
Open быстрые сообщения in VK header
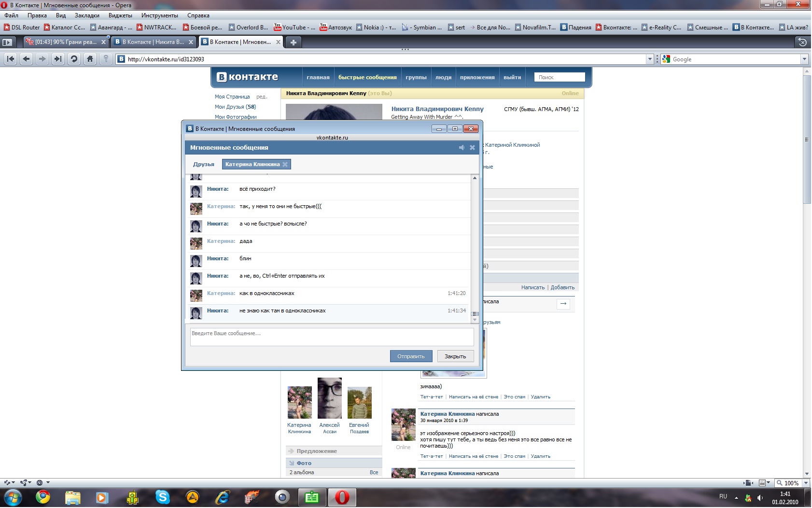pyautogui.click(x=367, y=77)
